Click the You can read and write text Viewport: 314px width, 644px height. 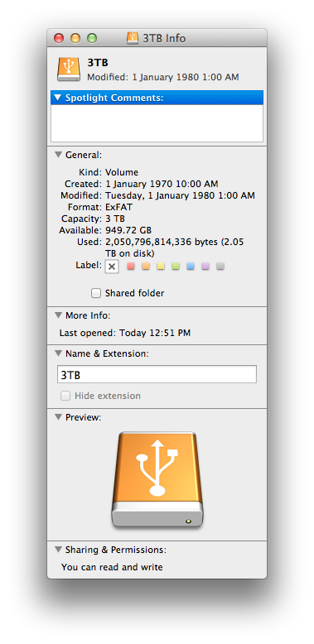point(112,567)
